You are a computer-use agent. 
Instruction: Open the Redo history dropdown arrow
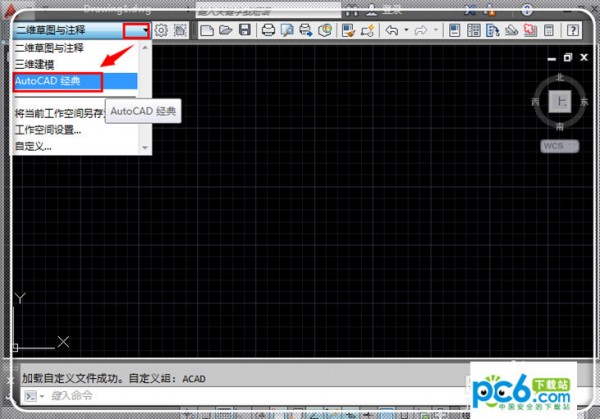tap(435, 31)
